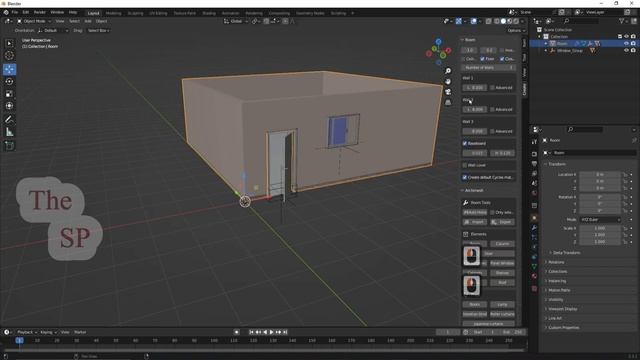640x360 pixels.
Task: Click the Wall 1 length field
Action: (x=475, y=88)
